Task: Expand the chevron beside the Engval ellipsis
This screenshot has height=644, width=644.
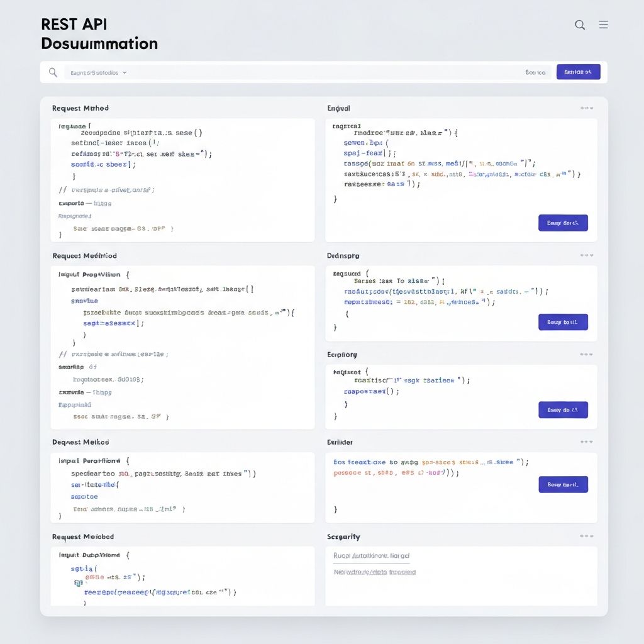Action: [x=592, y=108]
